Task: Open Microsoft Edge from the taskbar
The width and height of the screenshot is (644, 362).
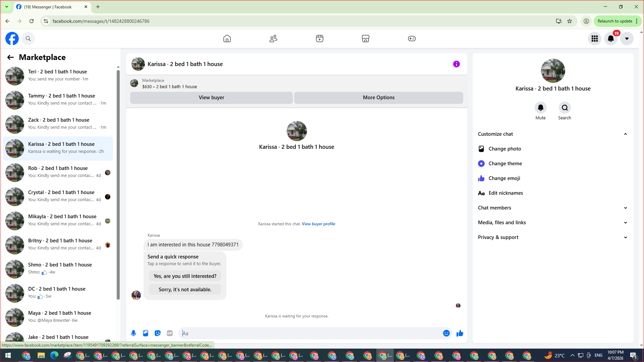Action: click(54, 355)
